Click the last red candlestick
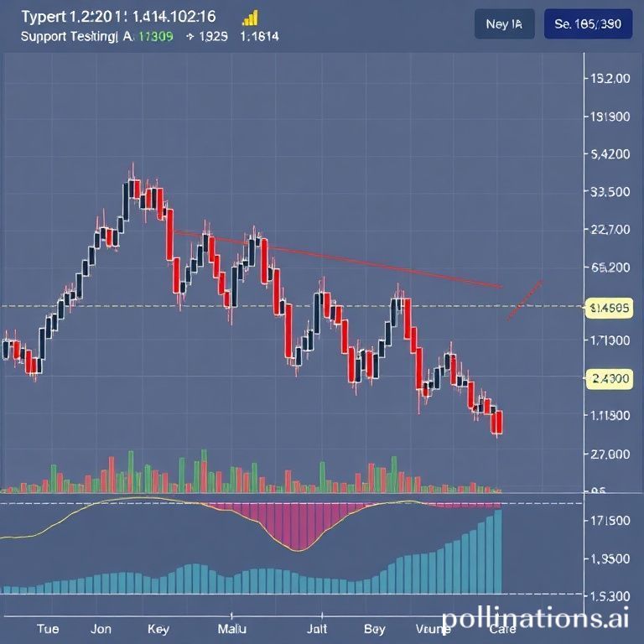 click(499, 423)
